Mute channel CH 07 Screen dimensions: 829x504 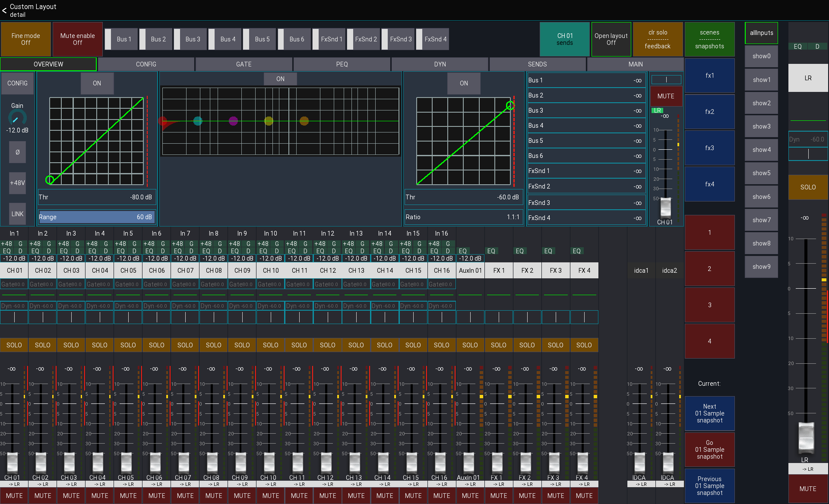point(185,496)
